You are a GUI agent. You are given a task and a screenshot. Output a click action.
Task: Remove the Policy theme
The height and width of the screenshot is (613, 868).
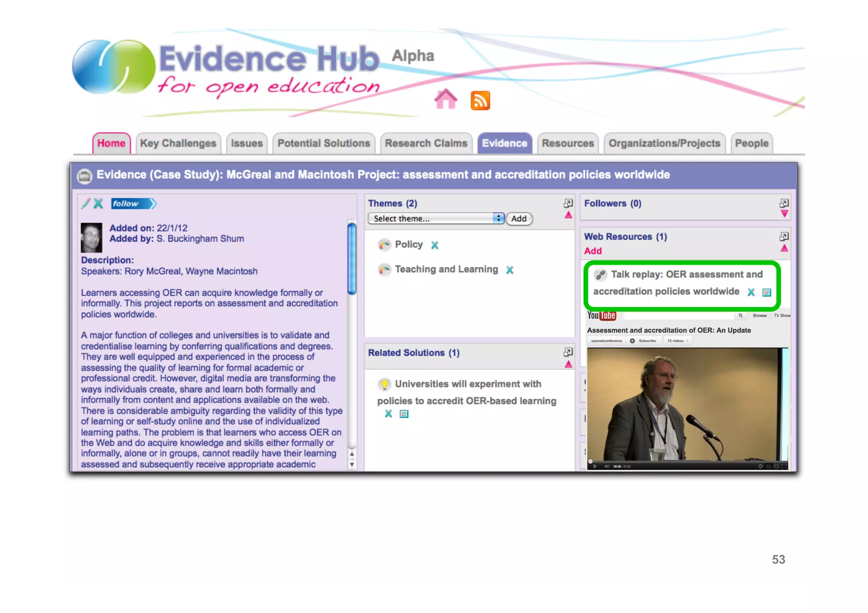point(434,245)
